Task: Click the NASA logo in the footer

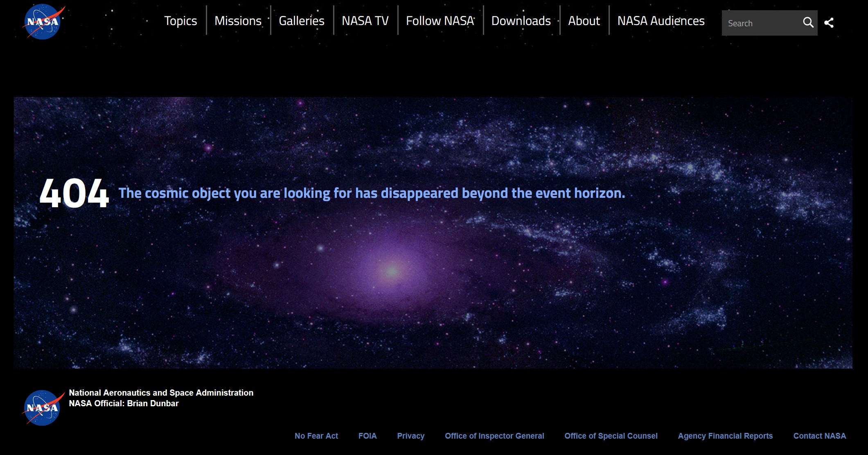Action: coord(43,408)
